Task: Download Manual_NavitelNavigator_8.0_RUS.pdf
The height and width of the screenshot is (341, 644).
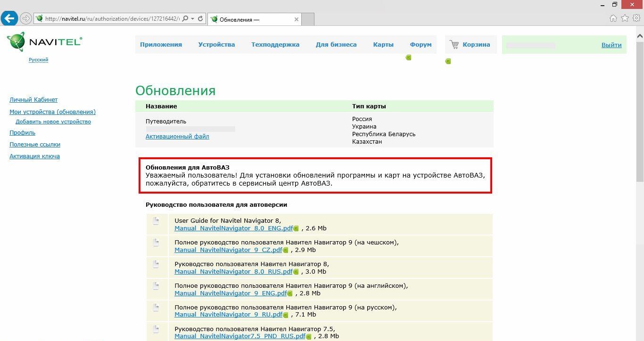Action: tap(233, 272)
